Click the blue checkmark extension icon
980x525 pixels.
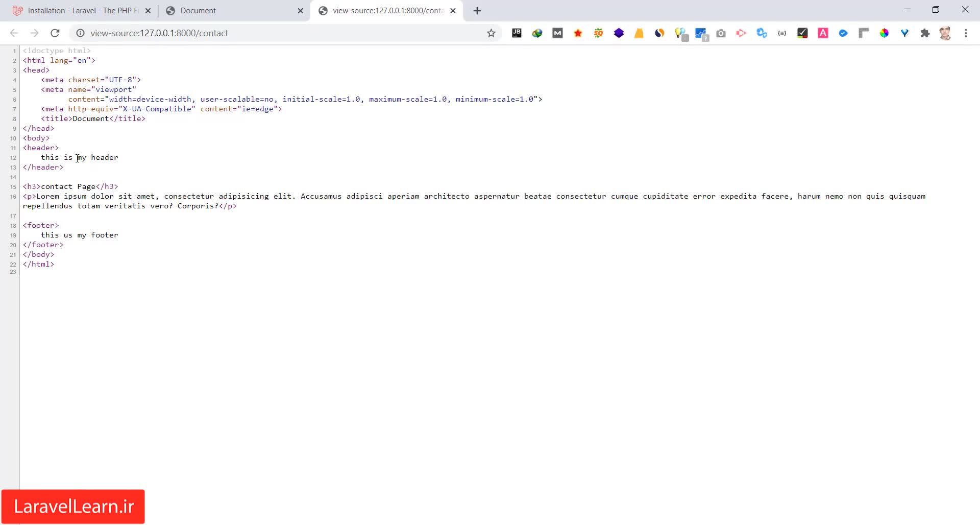[x=843, y=33]
